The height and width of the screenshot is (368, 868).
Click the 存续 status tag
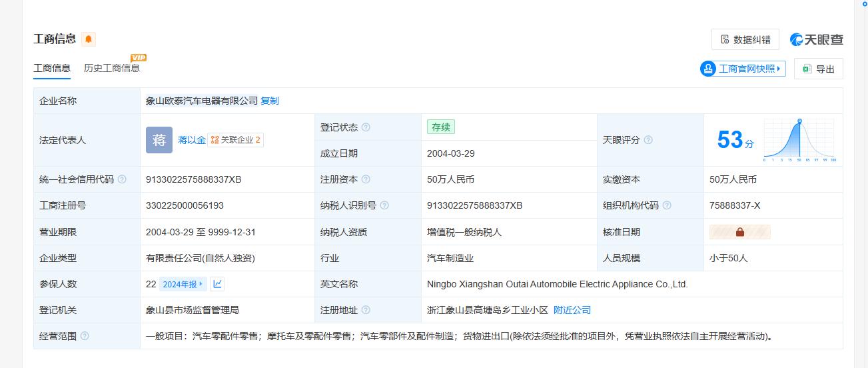(441, 127)
